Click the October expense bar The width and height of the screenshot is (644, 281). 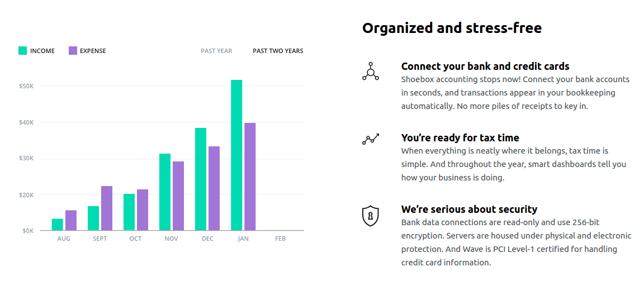pyautogui.click(x=143, y=210)
